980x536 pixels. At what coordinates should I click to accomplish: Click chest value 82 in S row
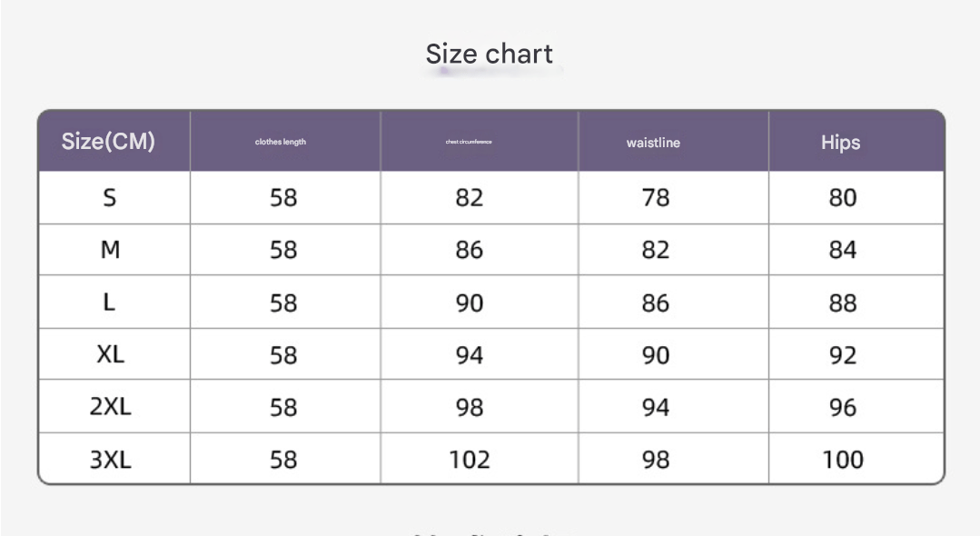(x=470, y=197)
